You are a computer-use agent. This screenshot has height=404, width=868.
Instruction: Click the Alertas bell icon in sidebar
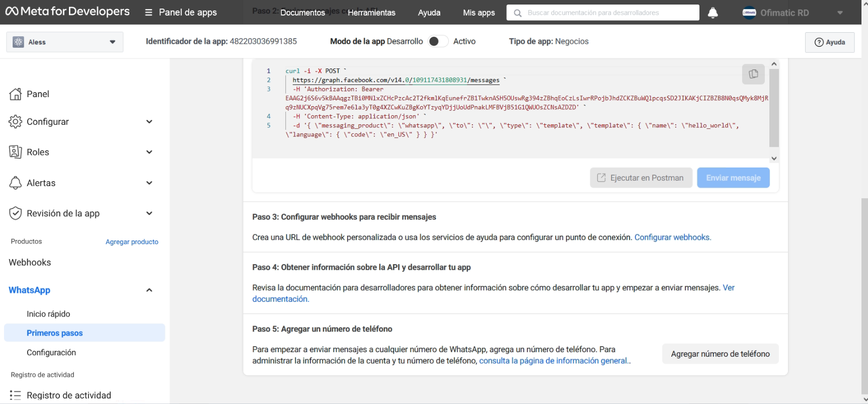(x=16, y=183)
